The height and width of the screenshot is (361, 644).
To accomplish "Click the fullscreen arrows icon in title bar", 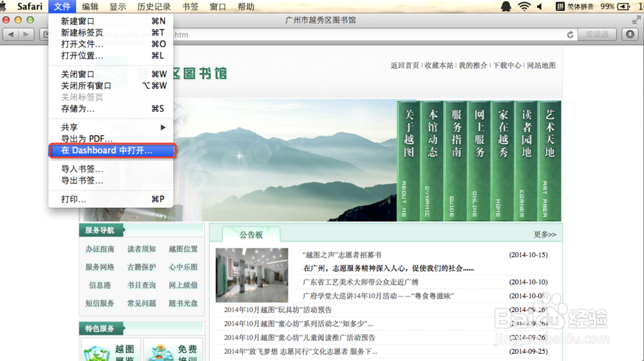I will point(636,20).
